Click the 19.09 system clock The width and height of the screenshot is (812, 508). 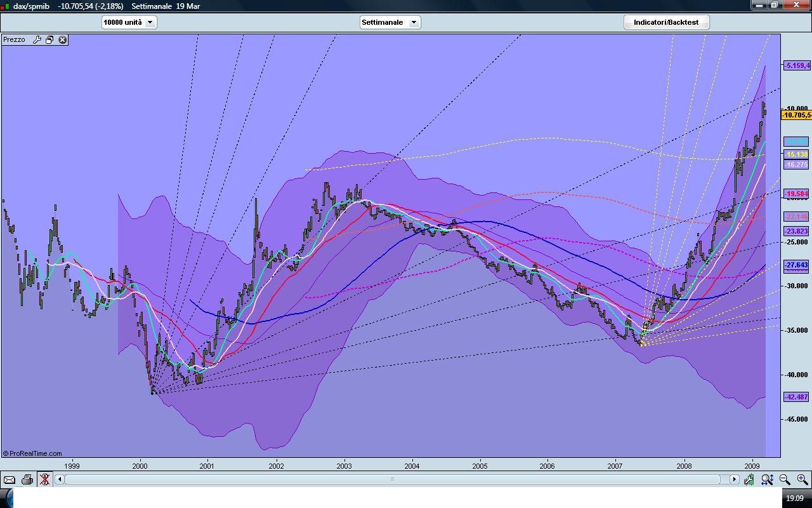[795, 498]
